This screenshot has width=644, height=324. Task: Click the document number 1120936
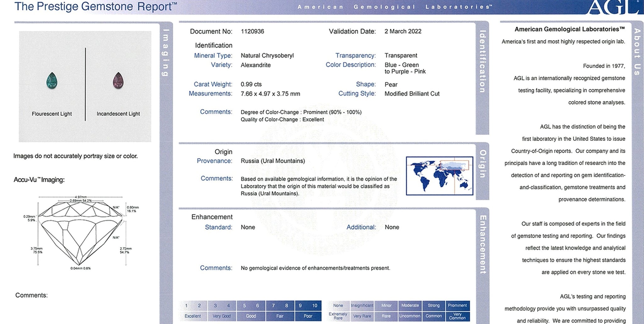[252, 31]
